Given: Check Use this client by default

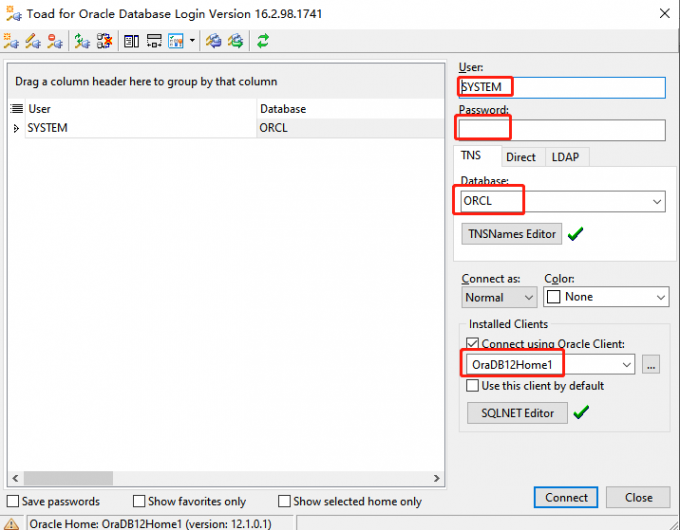Looking at the screenshot, I should point(473,386).
